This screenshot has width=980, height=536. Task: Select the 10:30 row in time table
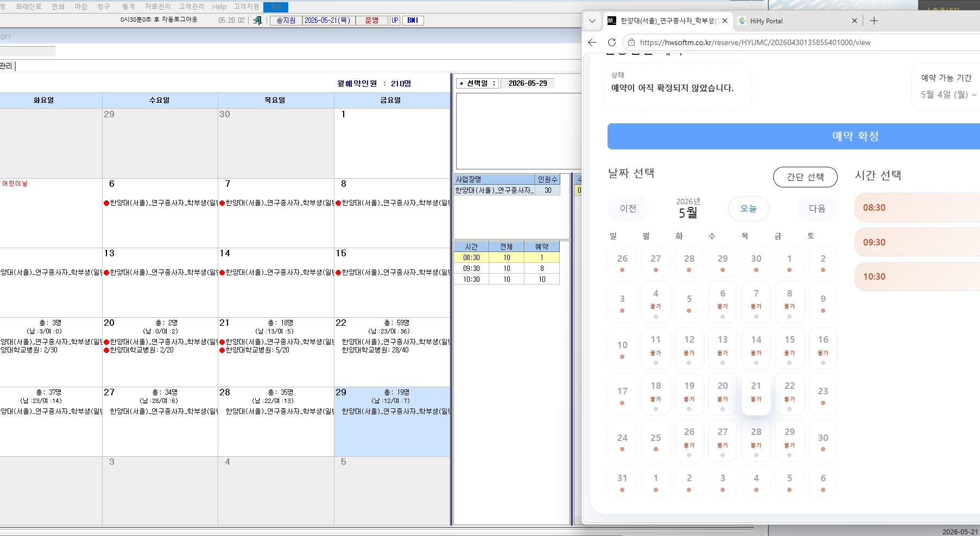coord(507,279)
